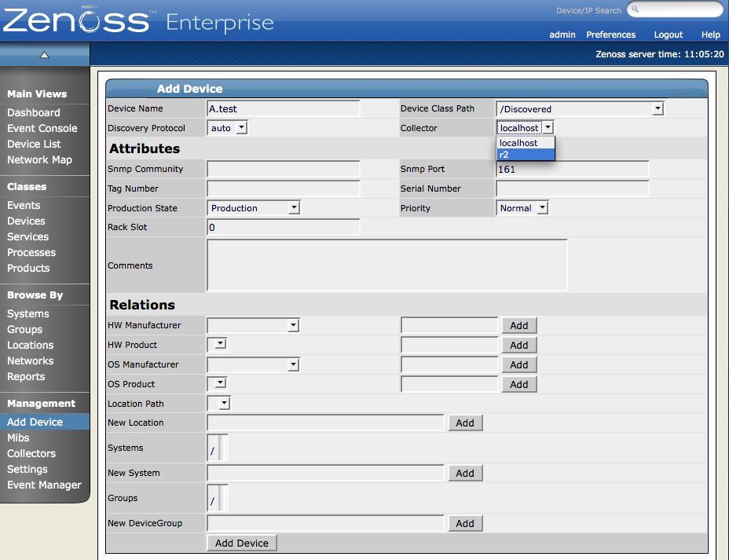This screenshot has height=560, width=729.
Task: Click Add button for New Location
Action: point(465,423)
